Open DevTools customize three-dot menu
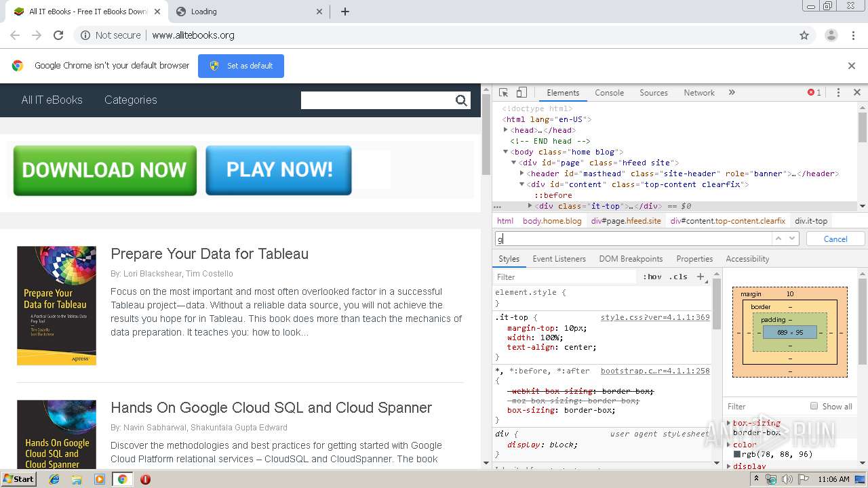Screen dimensions: 868x488 838,93
